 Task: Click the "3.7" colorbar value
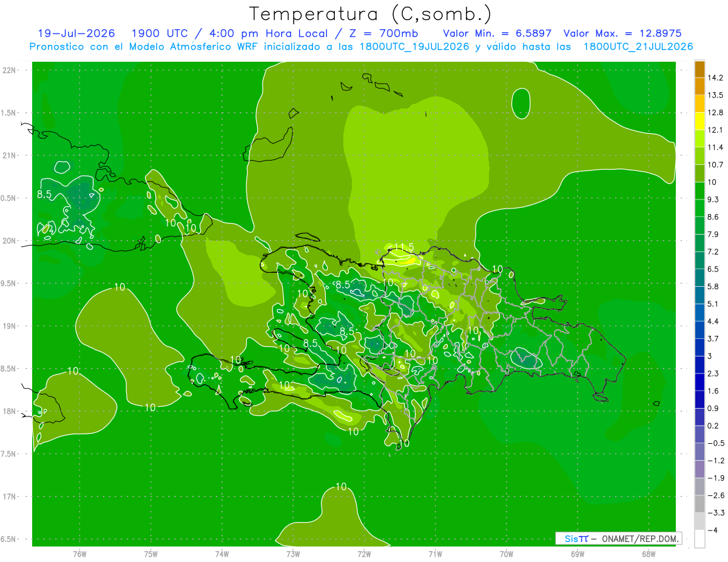pyautogui.click(x=713, y=338)
